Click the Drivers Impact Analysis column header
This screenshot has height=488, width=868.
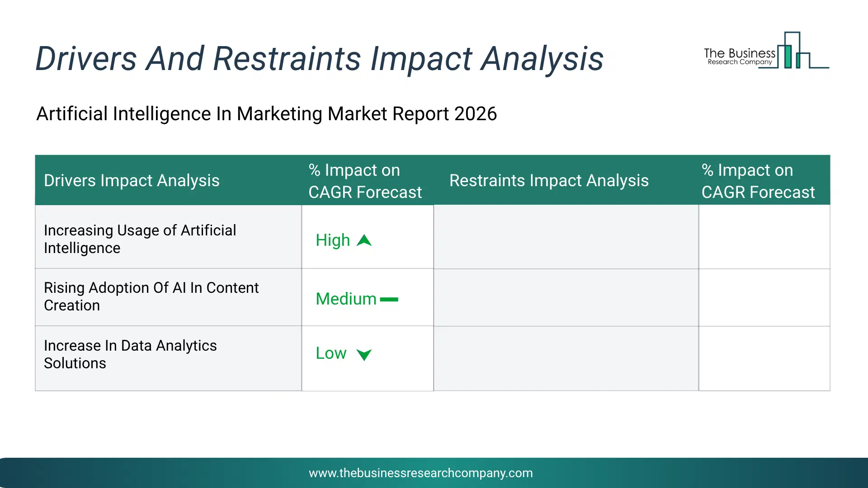(x=168, y=180)
